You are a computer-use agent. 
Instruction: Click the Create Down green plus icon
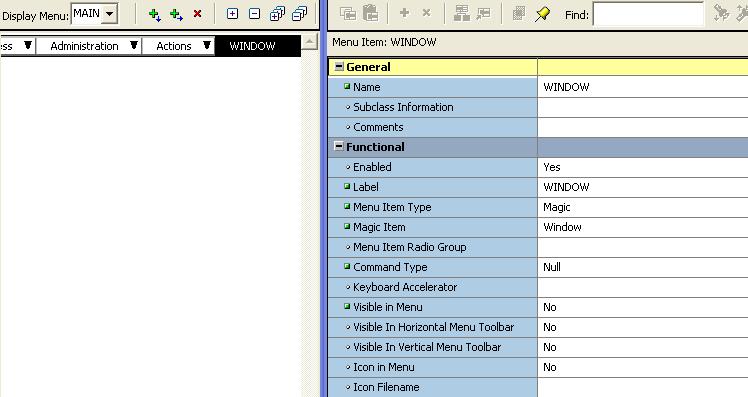point(154,14)
